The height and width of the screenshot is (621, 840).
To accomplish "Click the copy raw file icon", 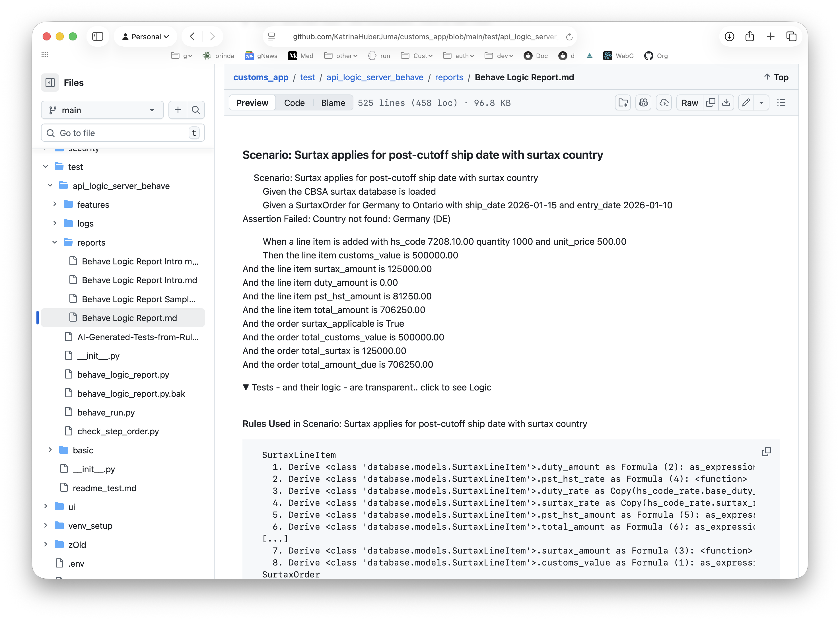I will [x=710, y=103].
